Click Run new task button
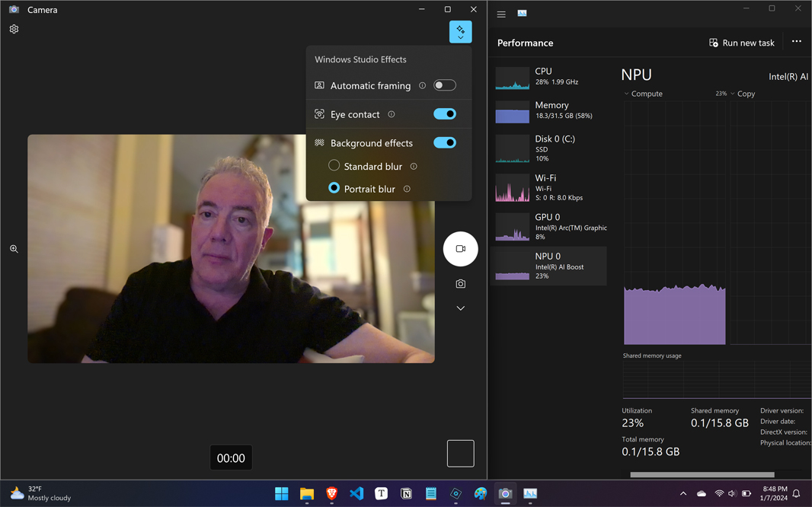 741,43
